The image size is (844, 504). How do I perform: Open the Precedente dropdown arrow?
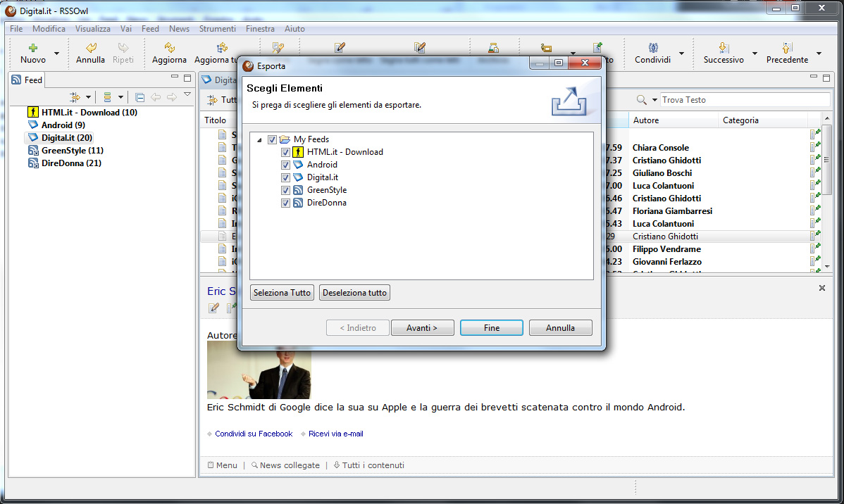819,53
